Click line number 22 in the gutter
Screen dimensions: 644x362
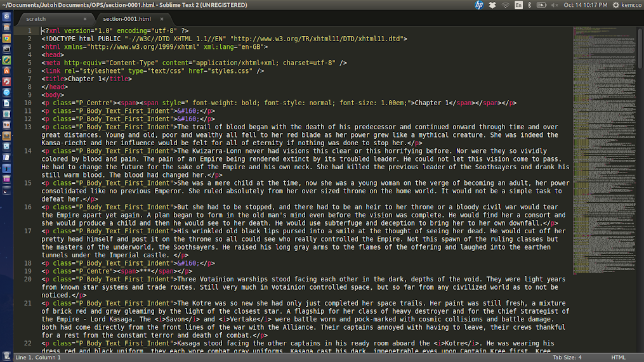pos(27,343)
